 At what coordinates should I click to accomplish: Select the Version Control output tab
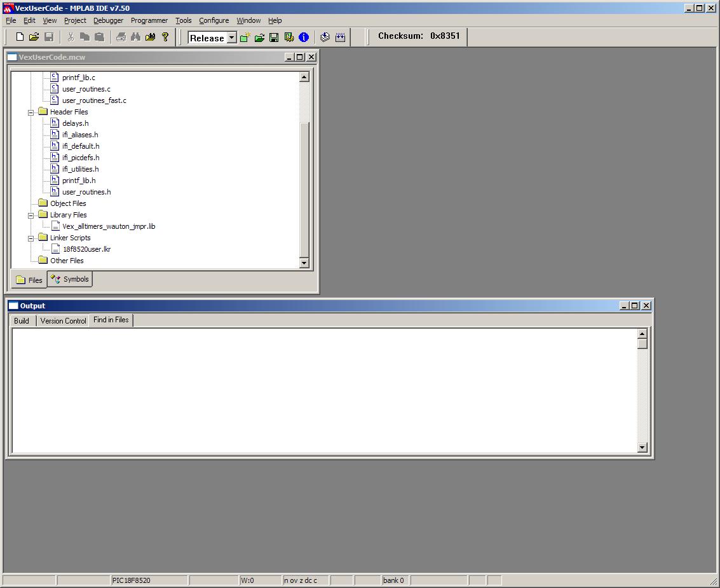tap(63, 320)
